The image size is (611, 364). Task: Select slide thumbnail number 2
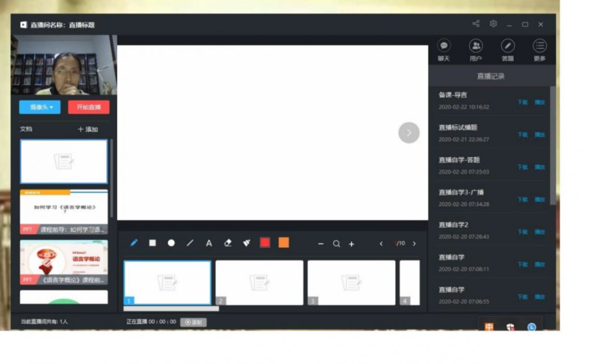[x=259, y=283]
